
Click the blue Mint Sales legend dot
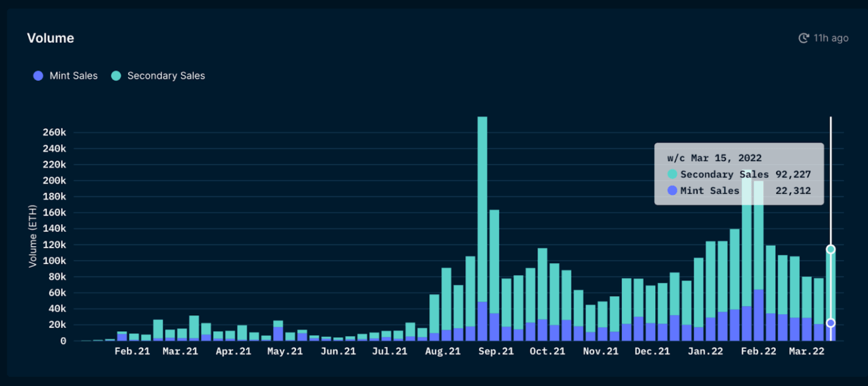[x=38, y=76]
